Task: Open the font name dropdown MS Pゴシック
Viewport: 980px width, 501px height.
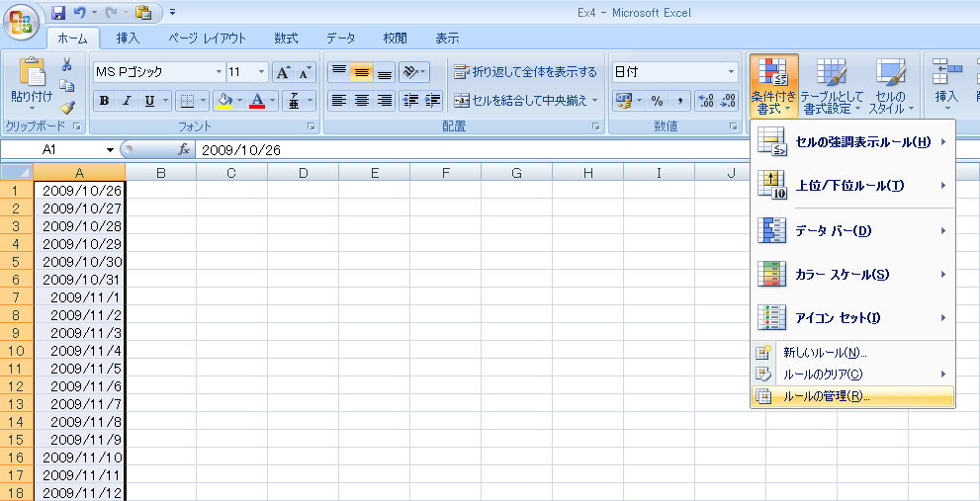Action: click(x=219, y=72)
